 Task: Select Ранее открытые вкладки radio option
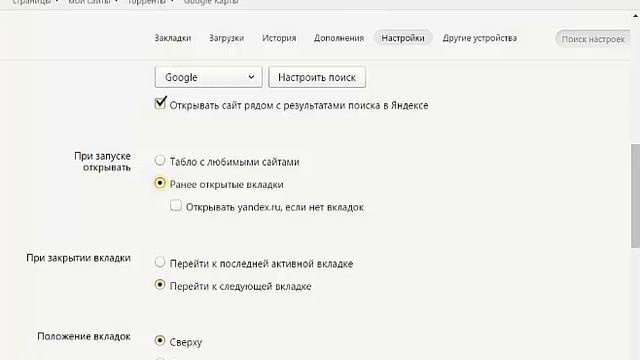click(160, 182)
